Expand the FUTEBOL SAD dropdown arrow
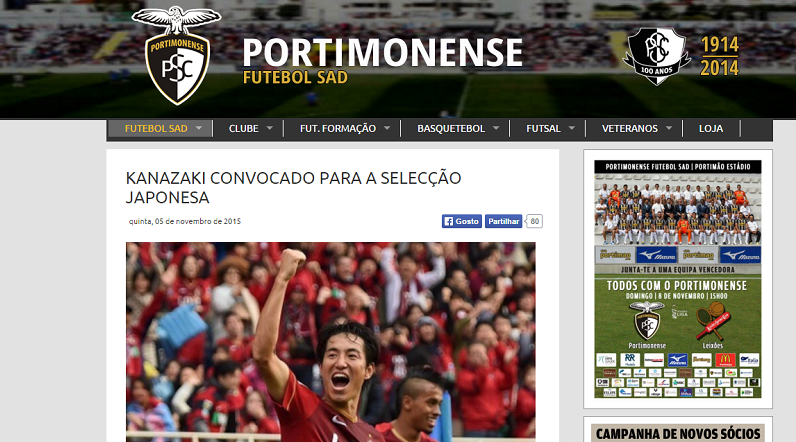 pyautogui.click(x=199, y=128)
